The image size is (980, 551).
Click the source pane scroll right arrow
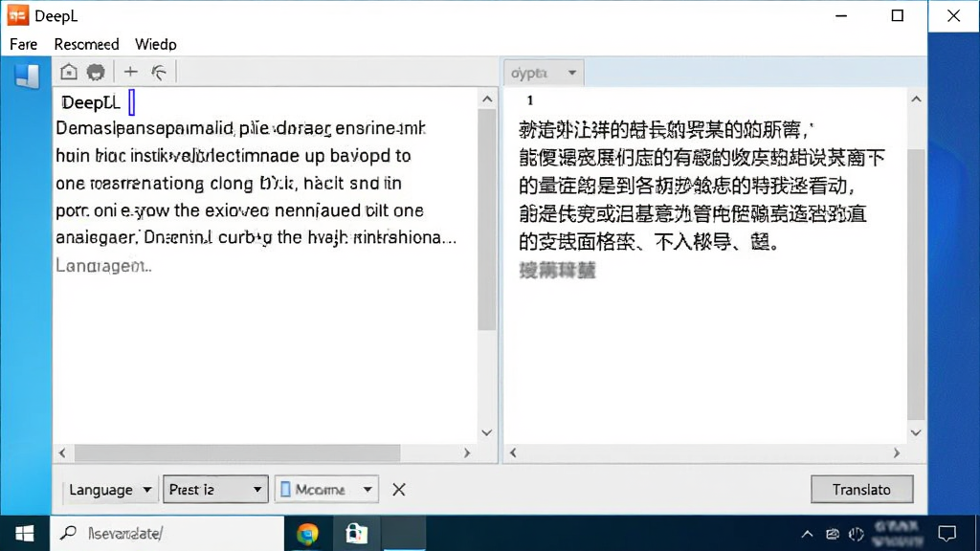click(467, 452)
